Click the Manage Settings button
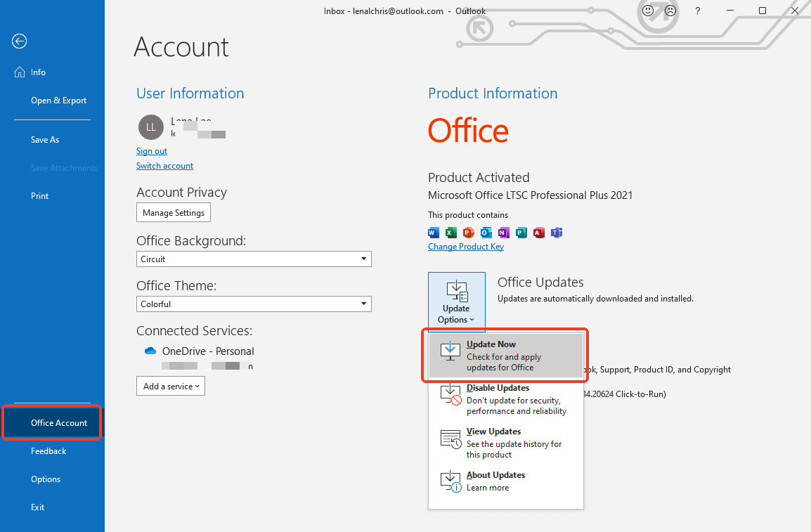The width and height of the screenshot is (811, 532). coord(173,212)
